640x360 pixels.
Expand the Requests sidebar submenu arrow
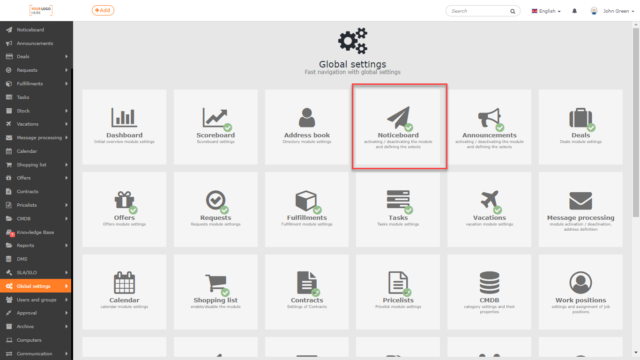(66, 70)
